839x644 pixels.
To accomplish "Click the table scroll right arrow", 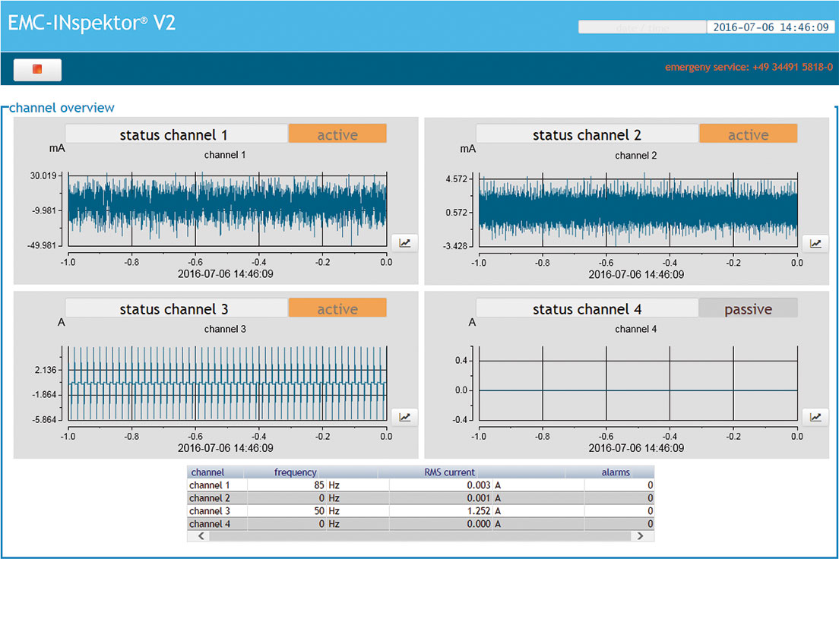I will 640,536.
